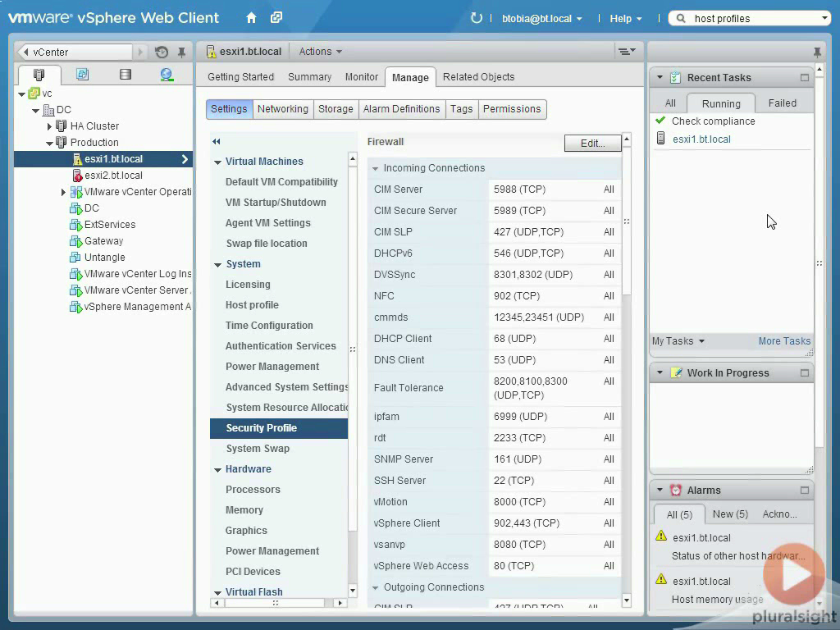Click settings list scroll-up arrow
This screenshot has width=840, height=630.
pyautogui.click(x=353, y=158)
